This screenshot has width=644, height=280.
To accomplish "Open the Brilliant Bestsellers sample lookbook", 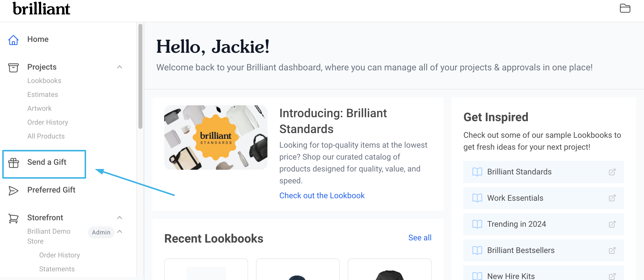I will click(x=544, y=250).
